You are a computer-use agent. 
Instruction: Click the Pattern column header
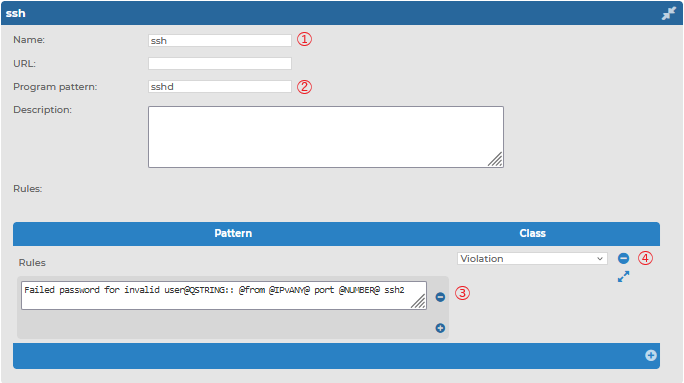tap(233, 233)
